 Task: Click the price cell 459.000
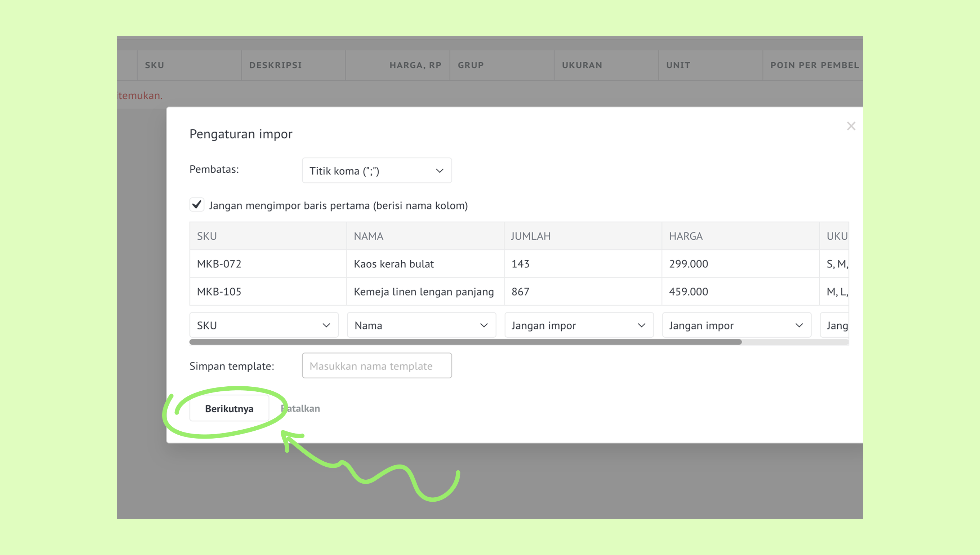pyautogui.click(x=741, y=292)
